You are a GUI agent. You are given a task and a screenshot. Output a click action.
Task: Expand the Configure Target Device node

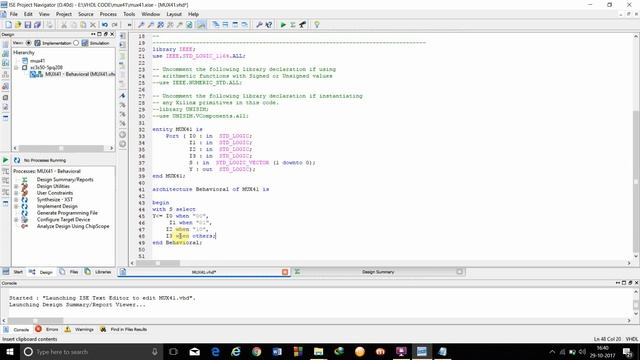[16, 220]
